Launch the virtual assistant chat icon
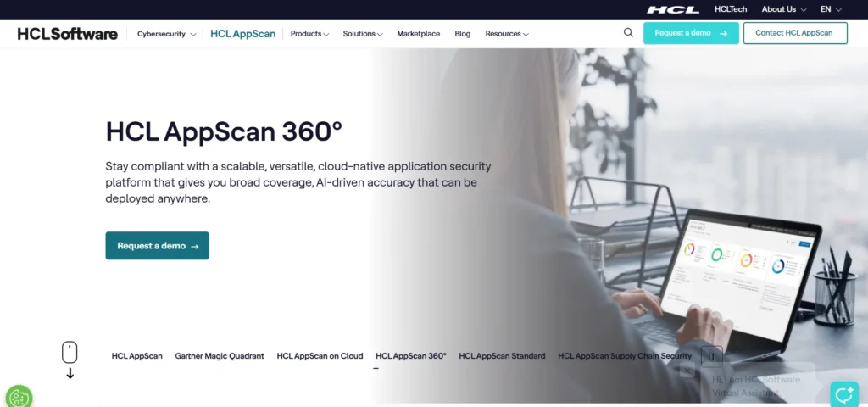Viewport: 868px width, 407px height. (844, 394)
